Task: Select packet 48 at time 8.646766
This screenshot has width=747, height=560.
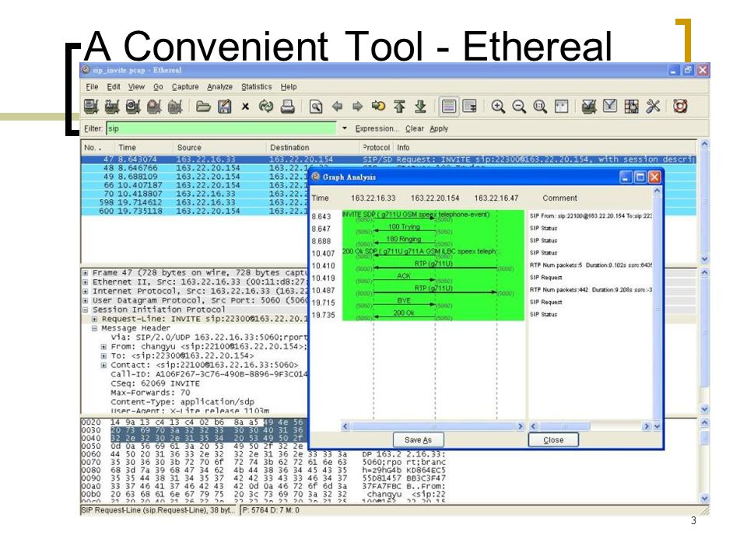Action: [195, 168]
